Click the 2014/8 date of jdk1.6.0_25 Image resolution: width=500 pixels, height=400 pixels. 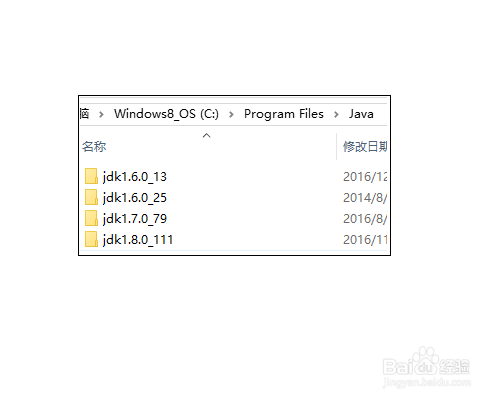tap(365, 198)
